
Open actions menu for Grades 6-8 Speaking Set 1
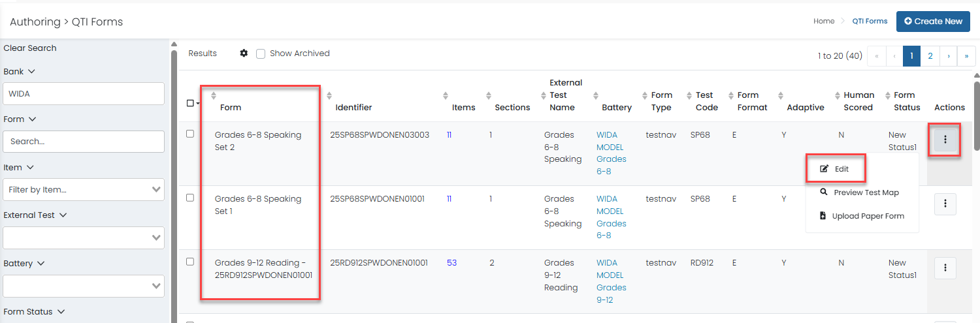tap(945, 204)
